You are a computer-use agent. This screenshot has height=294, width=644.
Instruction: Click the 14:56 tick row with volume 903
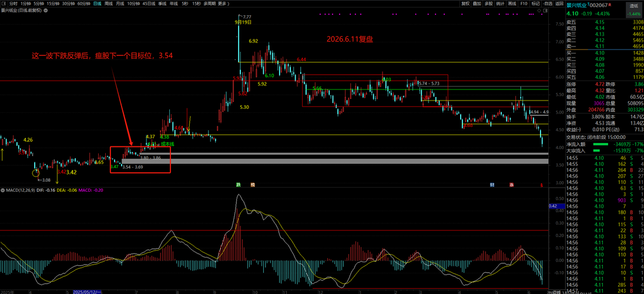pyautogui.click(x=605, y=200)
